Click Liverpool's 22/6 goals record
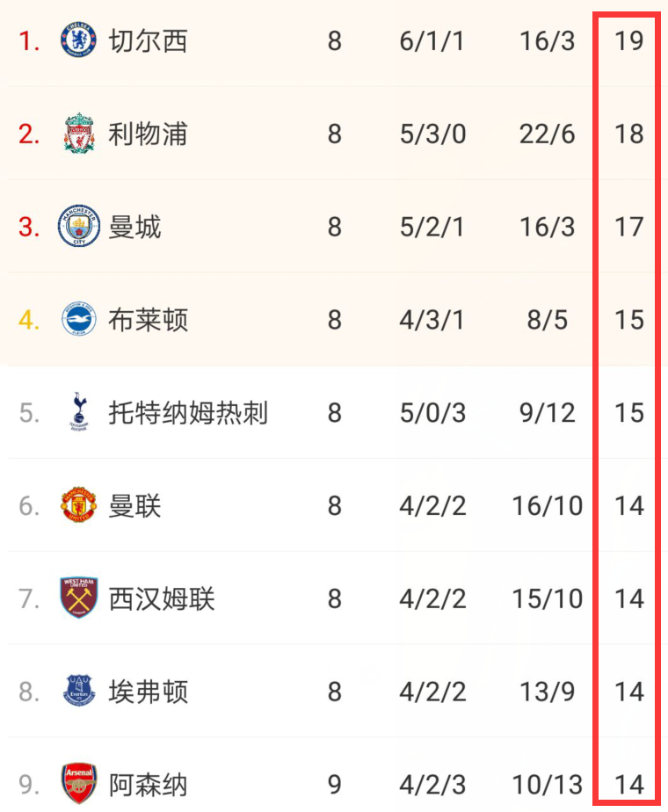The image size is (668, 812). pyautogui.click(x=547, y=134)
